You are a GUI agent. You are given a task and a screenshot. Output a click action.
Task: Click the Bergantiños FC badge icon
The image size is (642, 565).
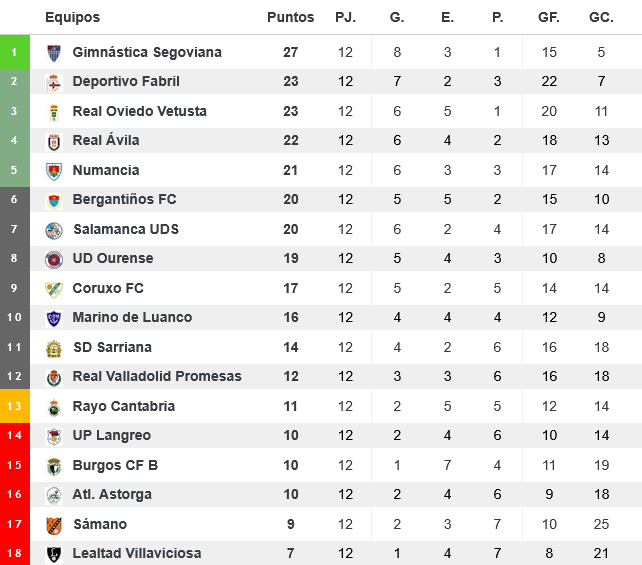tap(54, 200)
